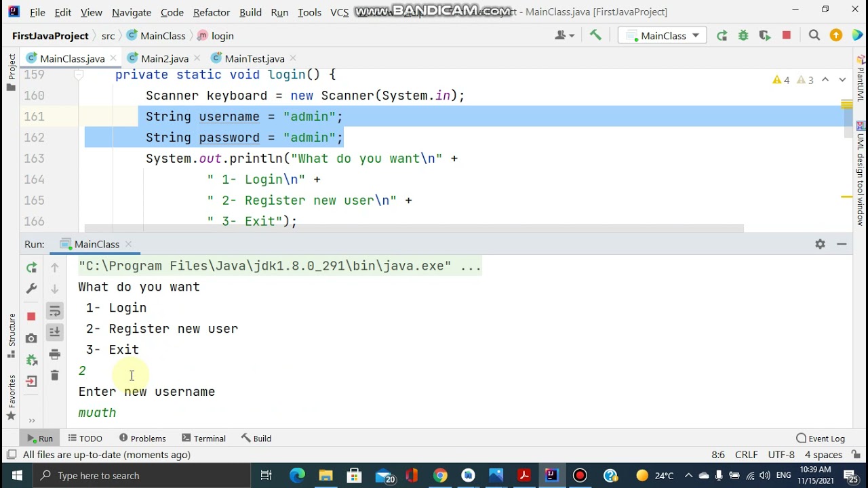Close the MainClass.java editor tab
This screenshot has width=868, height=488.
(x=113, y=58)
